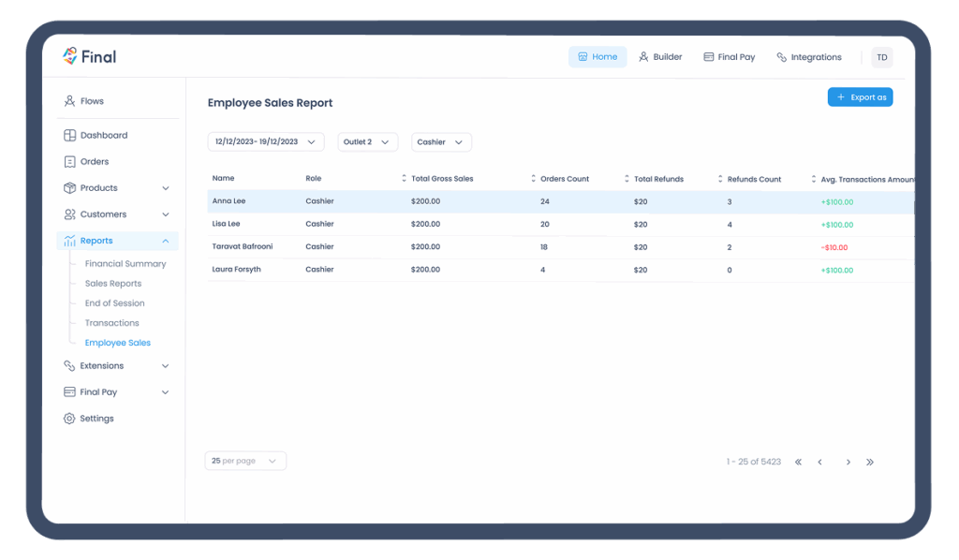Open Financial Summary report
The height and width of the screenshot is (560, 959).
click(x=125, y=263)
